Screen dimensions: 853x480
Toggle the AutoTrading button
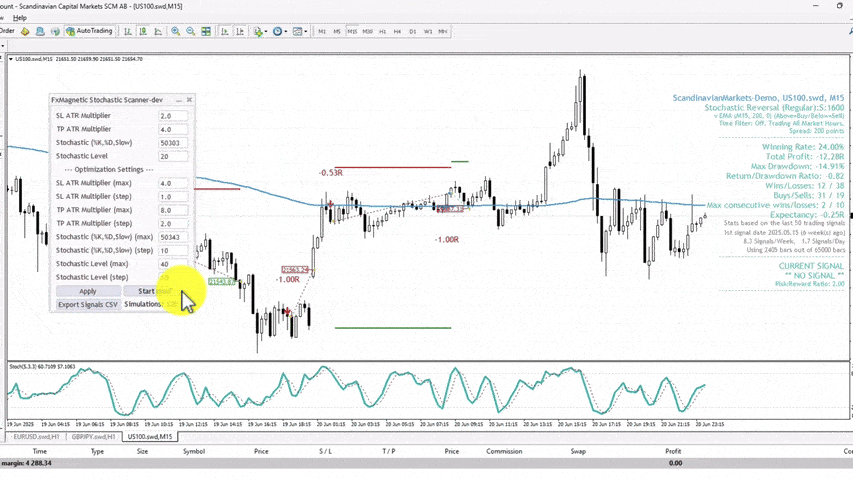[89, 31]
